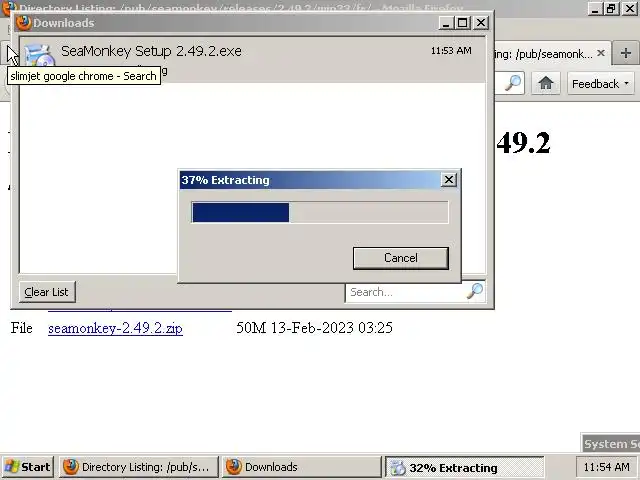Screen dimensions: 640x480
Task: Click the 50M 13-Feb-2023 03:25 file details
Action: pyautogui.click(x=314, y=328)
